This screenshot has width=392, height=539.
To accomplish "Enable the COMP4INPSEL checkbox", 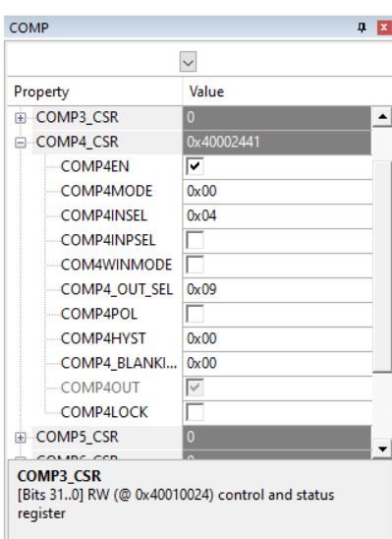I will point(195,240).
